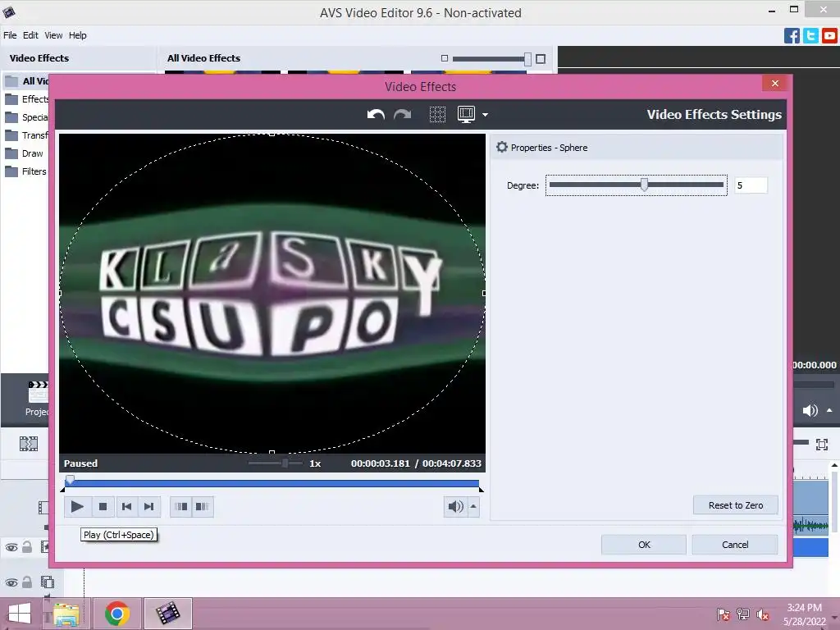Open the Facebook link icon
Image resolution: width=840 pixels, height=630 pixels.
point(792,36)
